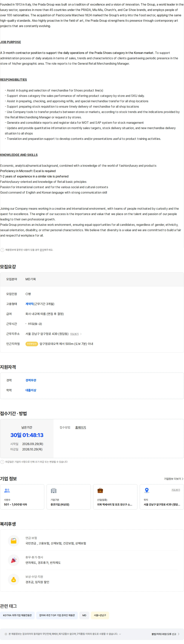Viewport: 184px width, 644px height.
Task: Click the 중견기업 (비상장) company type
Action: click(60, 504)
